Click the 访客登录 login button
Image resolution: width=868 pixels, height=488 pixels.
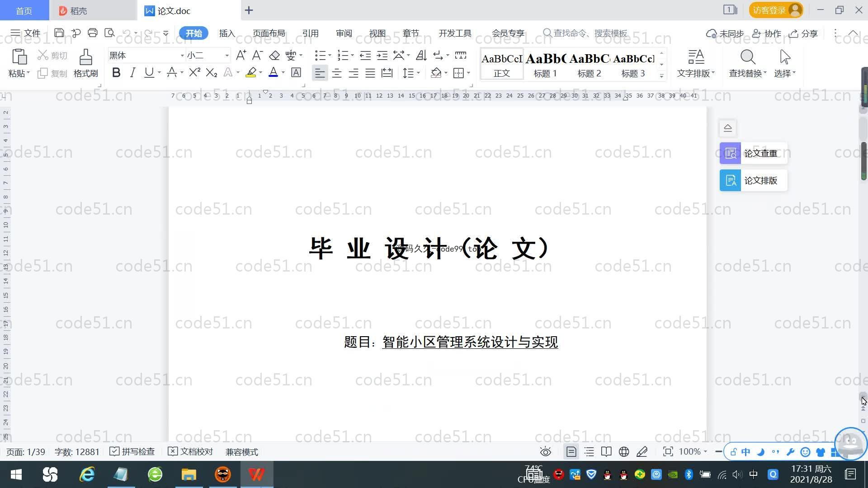[776, 10]
